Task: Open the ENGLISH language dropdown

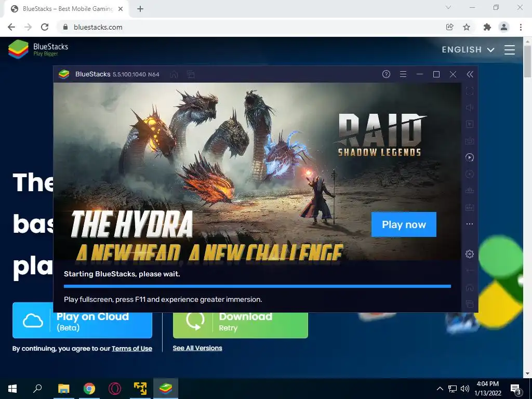Action: (468, 49)
